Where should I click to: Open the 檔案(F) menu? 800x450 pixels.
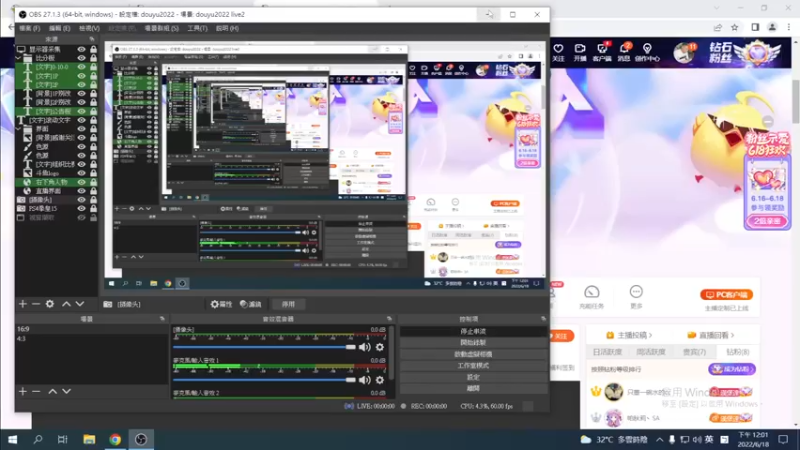tap(30, 29)
